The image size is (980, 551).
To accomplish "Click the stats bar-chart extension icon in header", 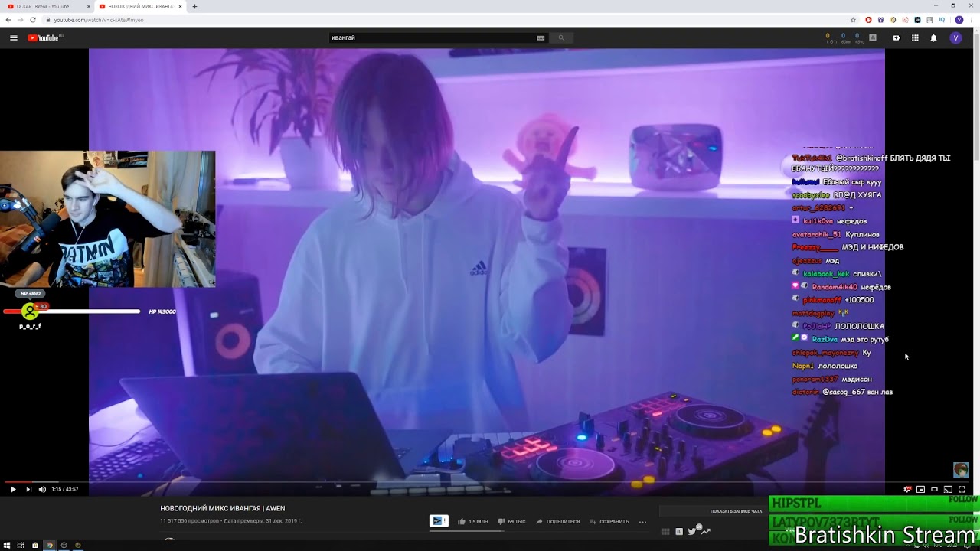I will [872, 37].
